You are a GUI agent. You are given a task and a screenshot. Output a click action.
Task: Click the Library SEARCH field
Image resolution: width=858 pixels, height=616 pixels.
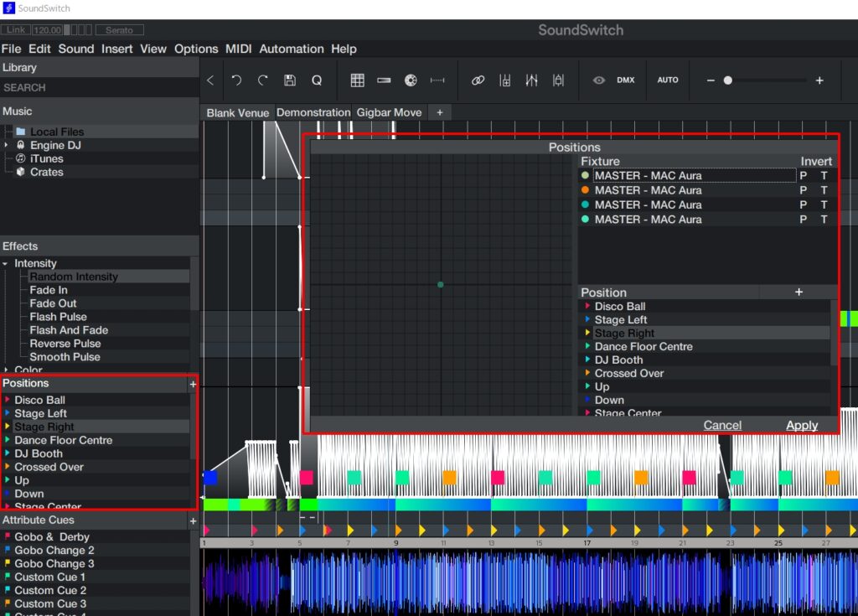click(100, 88)
